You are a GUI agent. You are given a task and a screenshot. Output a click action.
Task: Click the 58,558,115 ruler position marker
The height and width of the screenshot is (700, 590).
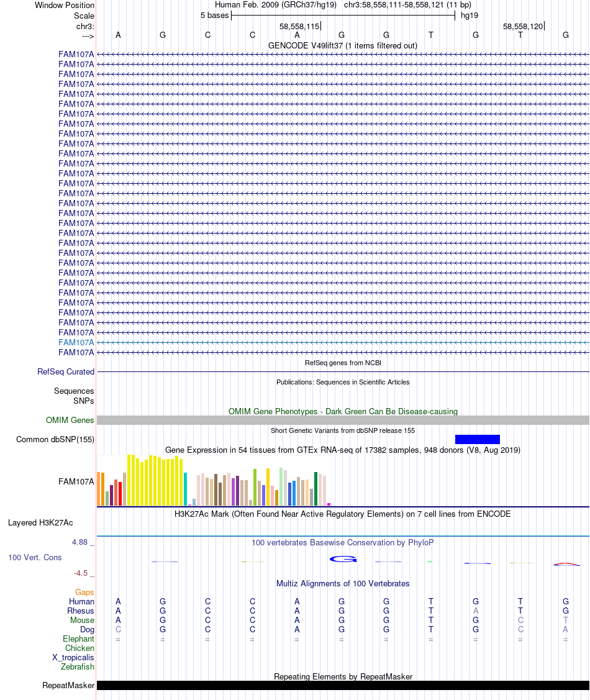pyautogui.click(x=299, y=26)
